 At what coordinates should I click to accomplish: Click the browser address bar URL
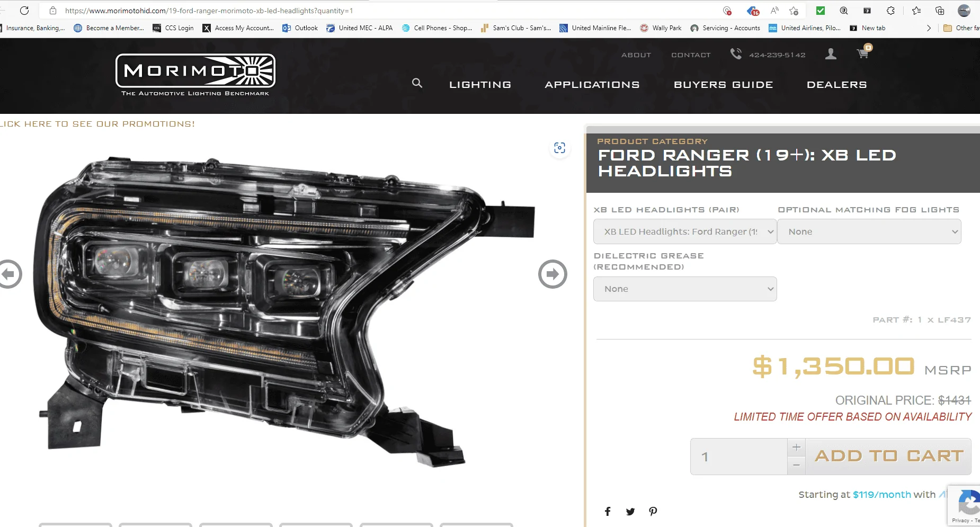coord(209,11)
